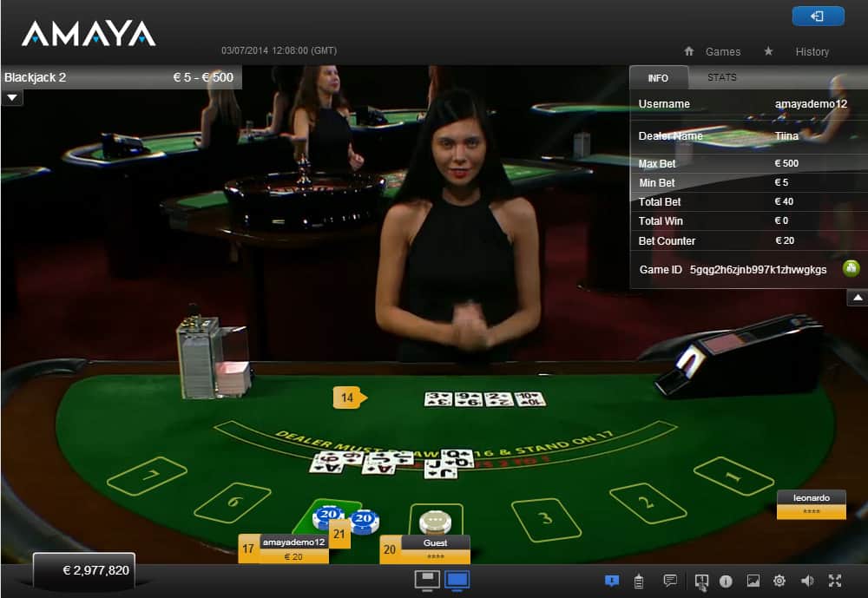Open the round info icon
Viewport: 868px width, 598px height.
tap(726, 581)
